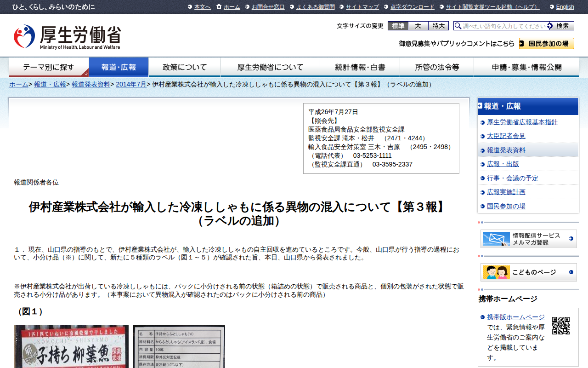The height and width of the screenshot is (368, 588).
Task: Click the red arrow on テーマ別に探す tab
Action: tap(86, 73)
